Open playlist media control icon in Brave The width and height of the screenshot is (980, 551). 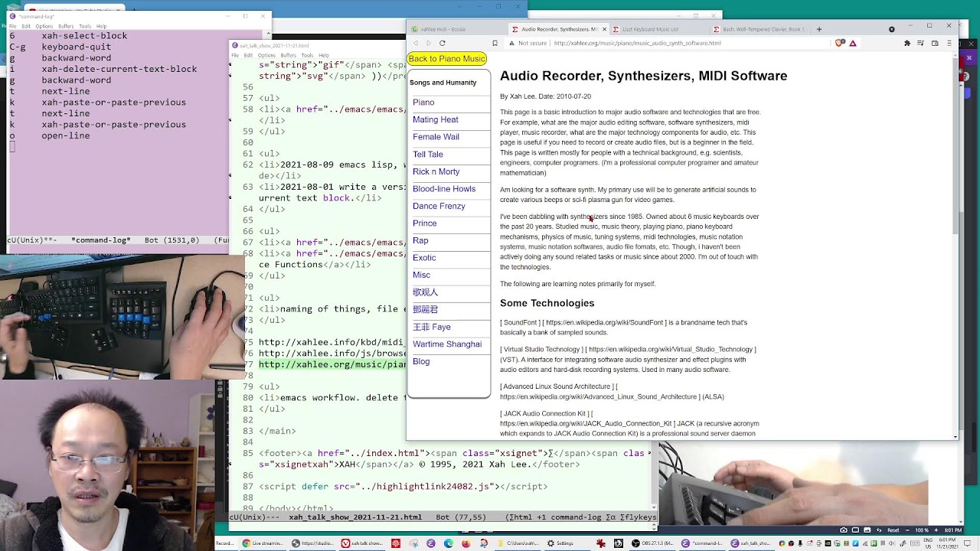pos(921,43)
